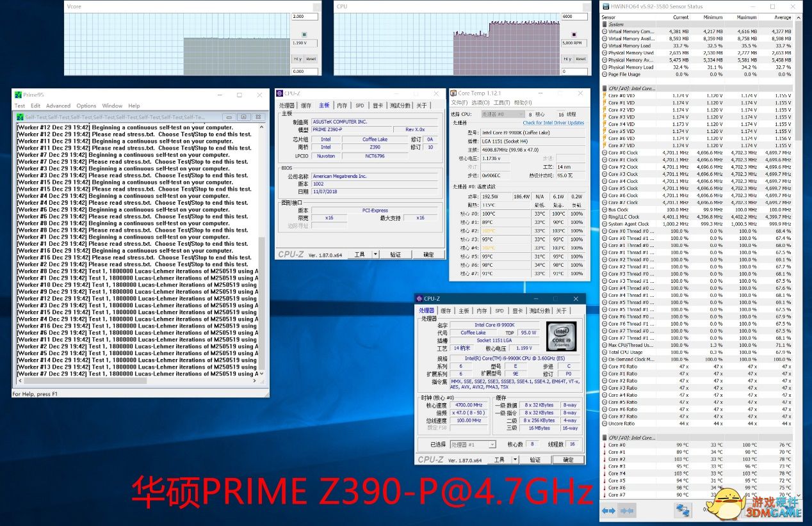Click Fit y button in Vcore graph
Screen dimensions: 812x526
click(x=298, y=59)
